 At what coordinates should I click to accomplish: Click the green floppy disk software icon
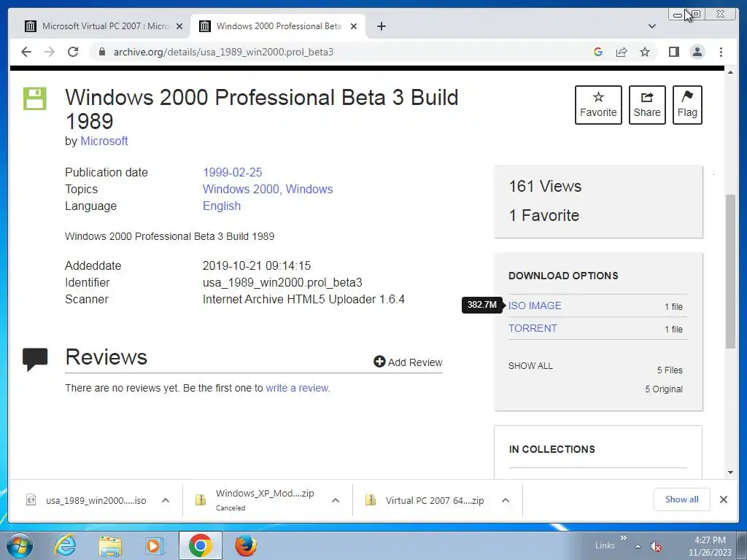click(35, 98)
